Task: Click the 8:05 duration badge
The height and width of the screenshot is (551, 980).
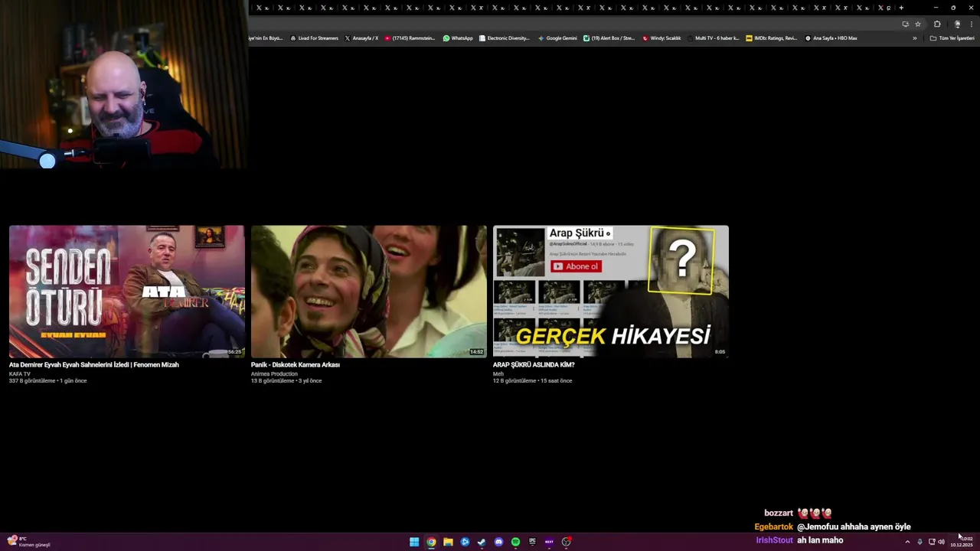Action: 720,352
